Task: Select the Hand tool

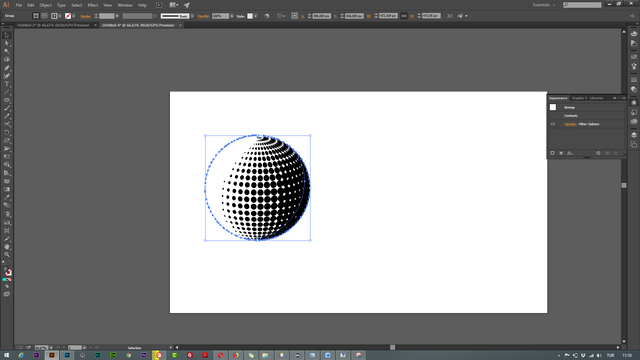Action: 7,247
